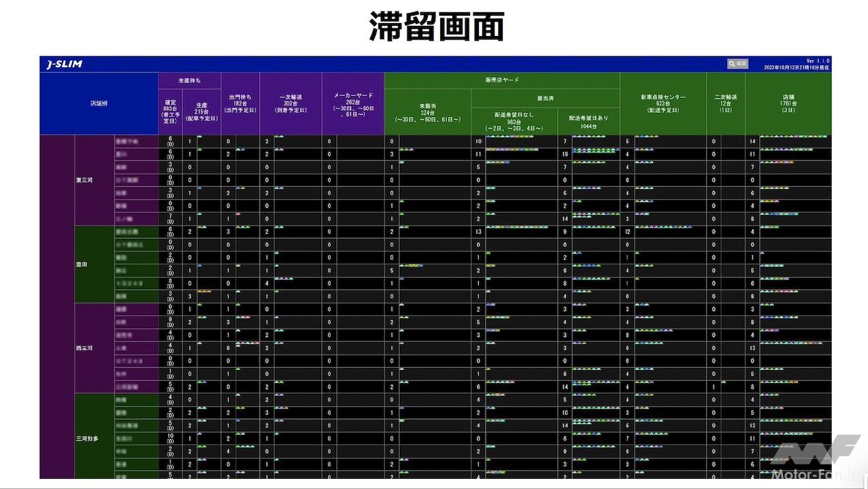Select the 二次輸送 12台 column header
868x489 pixels.
tap(726, 103)
